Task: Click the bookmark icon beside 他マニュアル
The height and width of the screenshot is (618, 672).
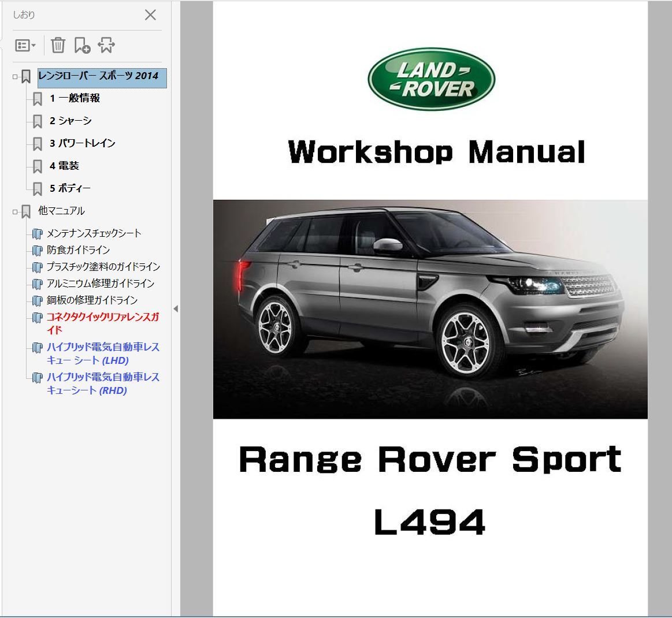Action: [26, 211]
